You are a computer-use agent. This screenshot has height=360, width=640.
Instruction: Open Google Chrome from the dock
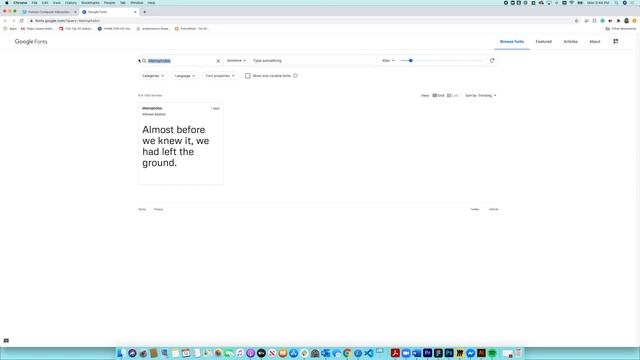coord(347,353)
